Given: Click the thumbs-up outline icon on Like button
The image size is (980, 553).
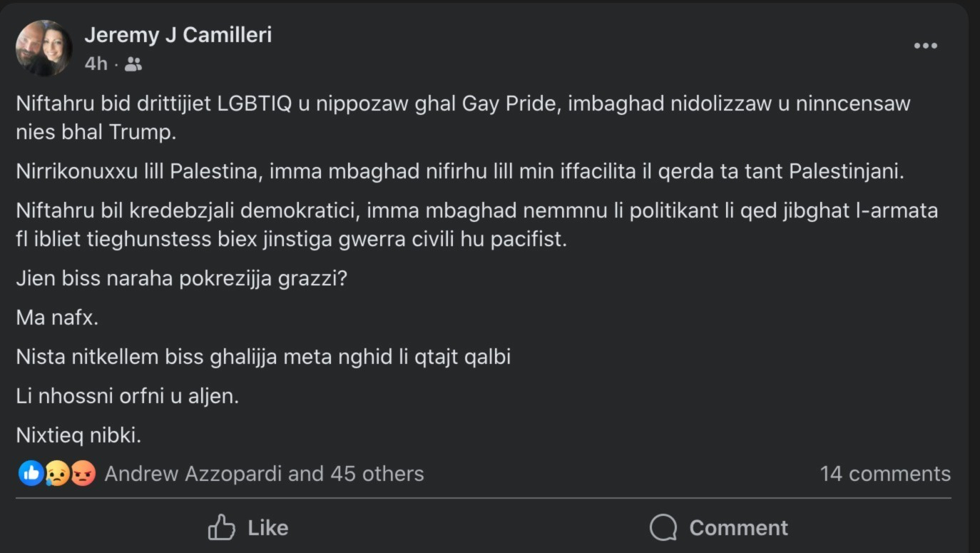Looking at the screenshot, I should 221,528.
